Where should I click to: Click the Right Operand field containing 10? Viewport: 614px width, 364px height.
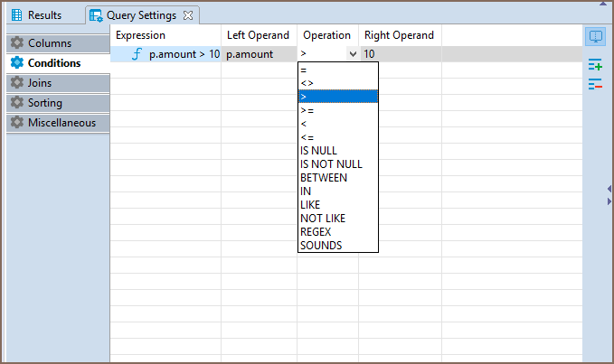[x=400, y=54]
